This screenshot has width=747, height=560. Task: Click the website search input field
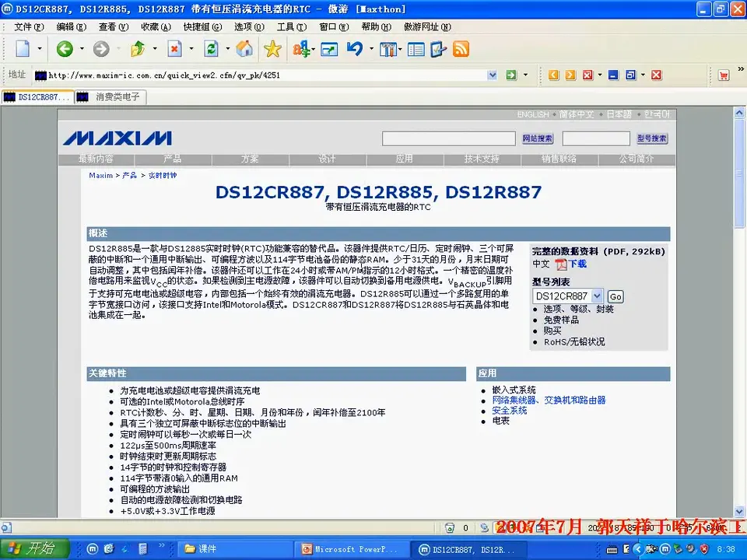449,138
